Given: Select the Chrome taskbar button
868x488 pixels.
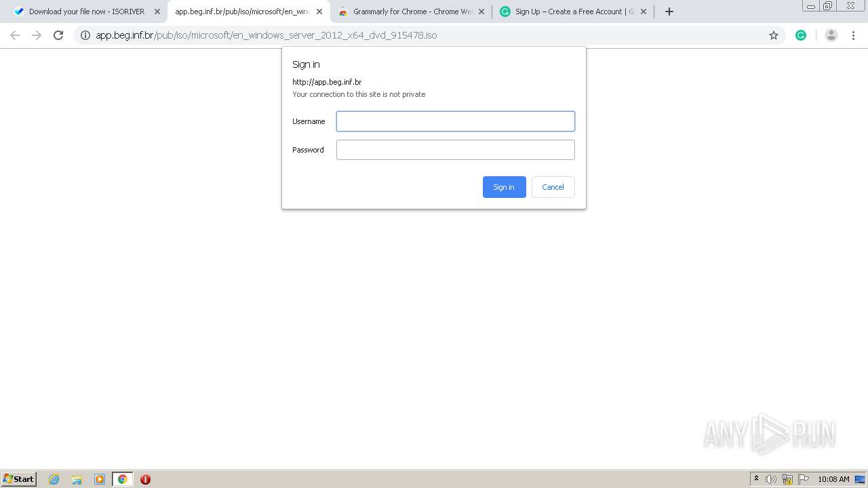Looking at the screenshot, I should coord(122,479).
